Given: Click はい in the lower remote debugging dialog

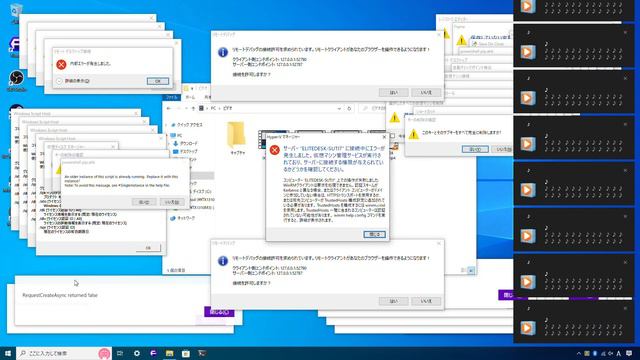Looking at the screenshot, I should click(393, 301).
